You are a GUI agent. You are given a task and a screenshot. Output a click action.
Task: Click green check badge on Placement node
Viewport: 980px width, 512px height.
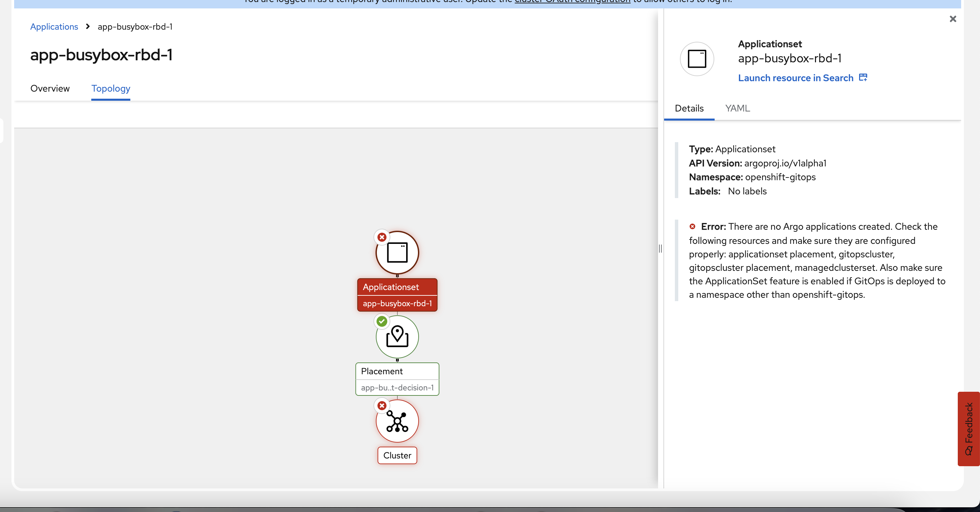click(382, 321)
